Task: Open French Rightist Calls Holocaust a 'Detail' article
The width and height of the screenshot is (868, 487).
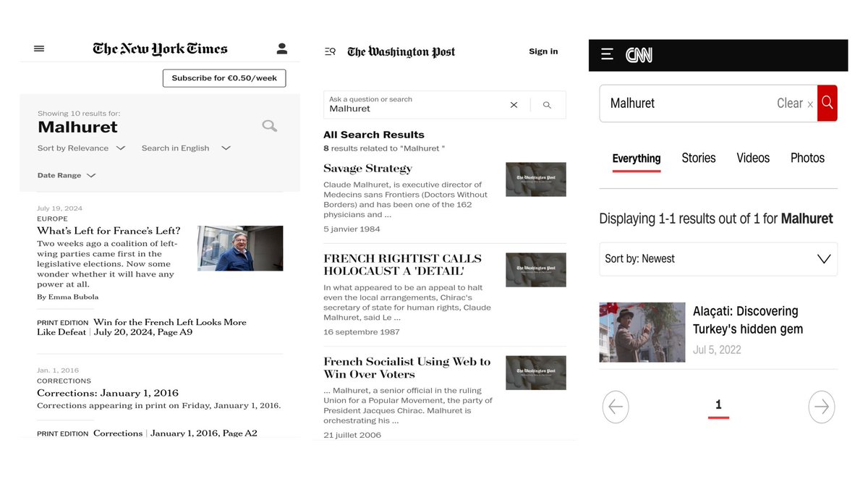Action: point(402,265)
